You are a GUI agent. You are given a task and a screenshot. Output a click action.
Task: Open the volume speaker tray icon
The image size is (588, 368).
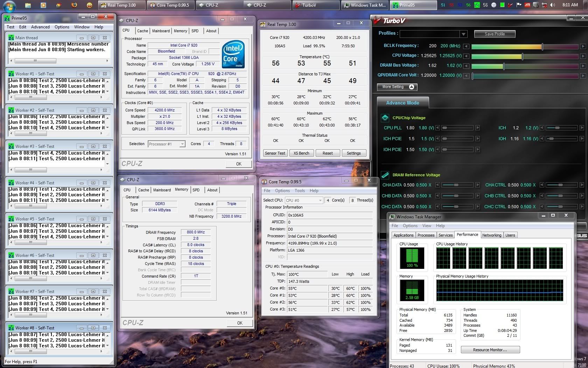coord(552,5)
